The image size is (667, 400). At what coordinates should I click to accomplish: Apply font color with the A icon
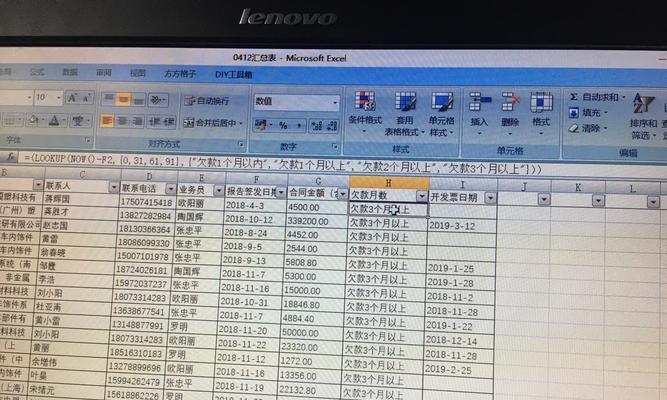tap(54, 121)
